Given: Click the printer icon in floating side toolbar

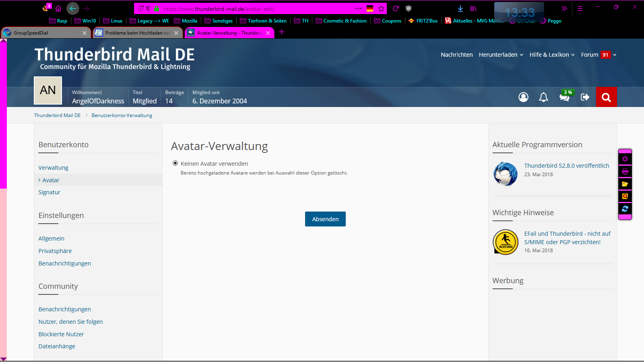Looking at the screenshot, I should 625,171.
